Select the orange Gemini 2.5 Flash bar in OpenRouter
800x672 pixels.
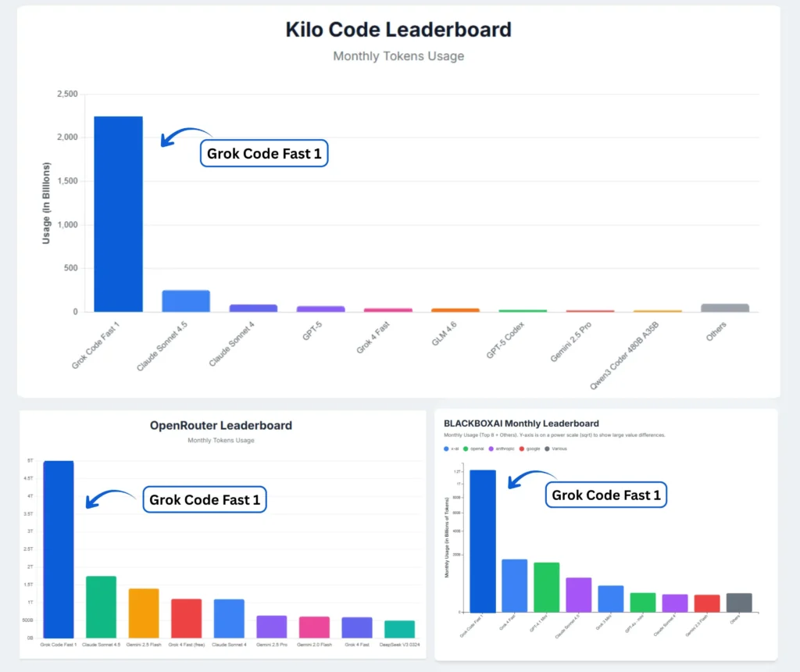coord(144,613)
